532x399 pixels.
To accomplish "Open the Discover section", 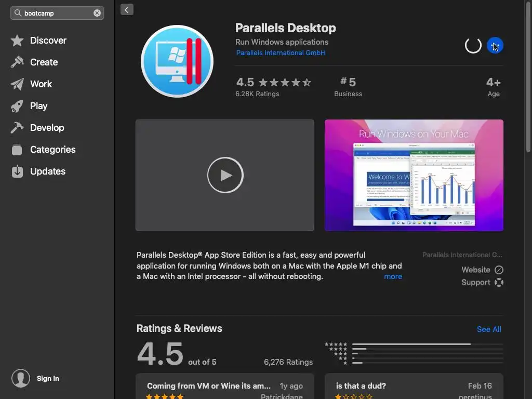I will tap(48, 41).
